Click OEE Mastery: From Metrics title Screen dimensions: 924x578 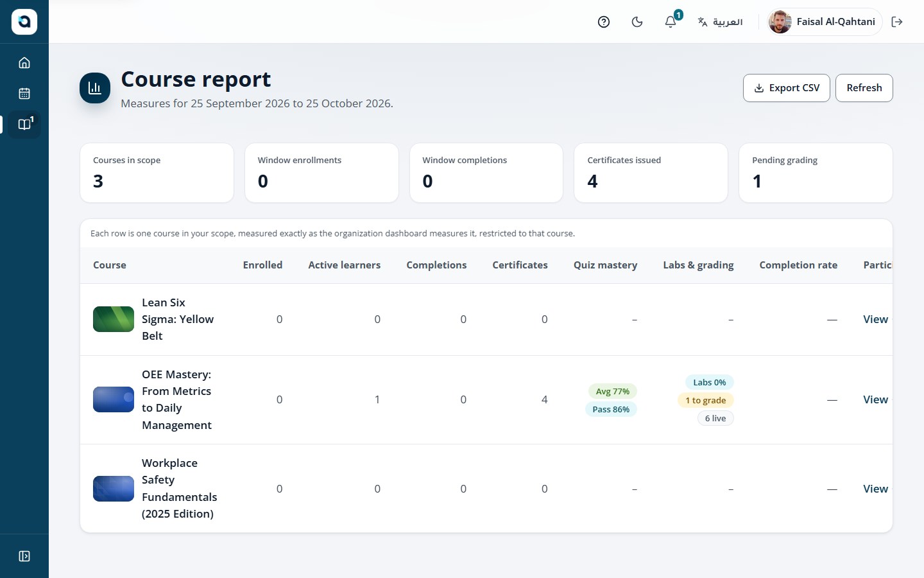pyautogui.click(x=176, y=399)
